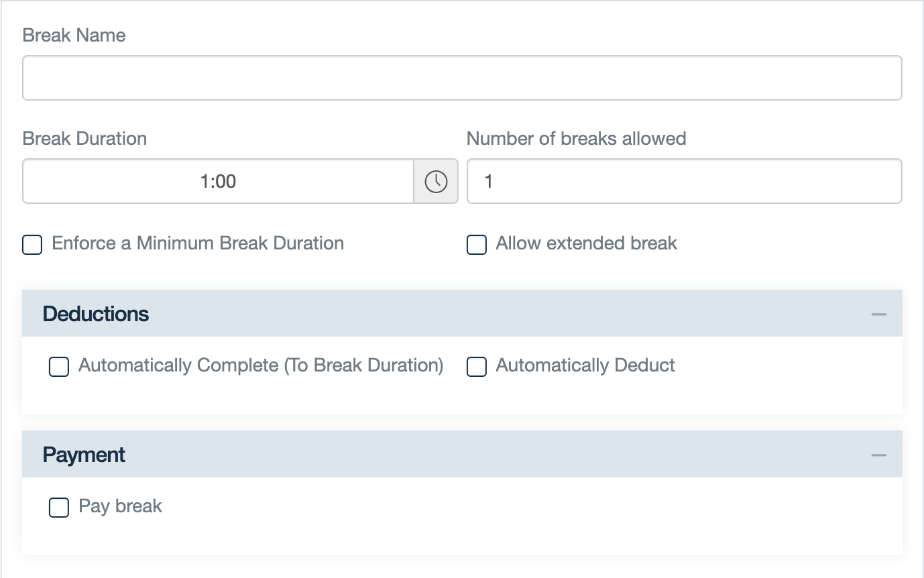Check the Automatically Complete (To Break Duration) box
This screenshot has height=578, width=924.
59,367
